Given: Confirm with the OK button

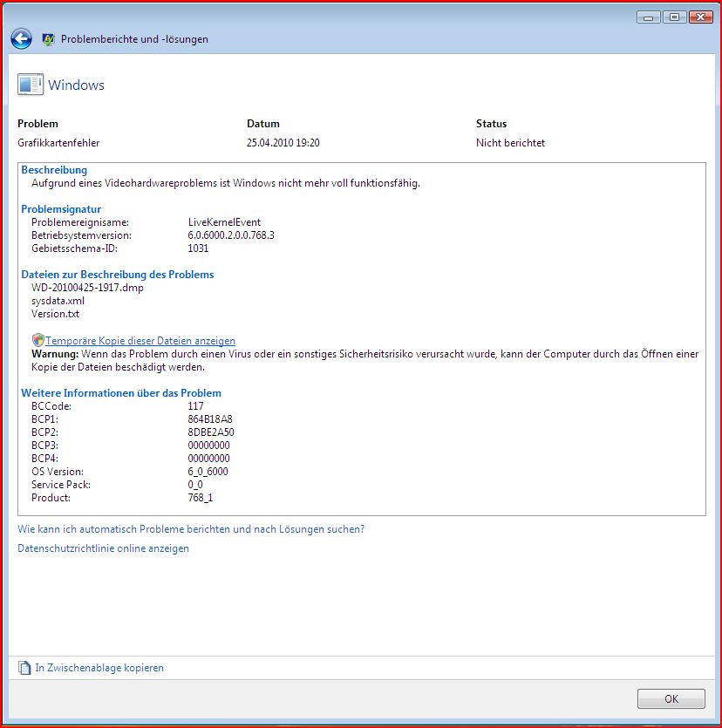Looking at the screenshot, I should coord(671,698).
